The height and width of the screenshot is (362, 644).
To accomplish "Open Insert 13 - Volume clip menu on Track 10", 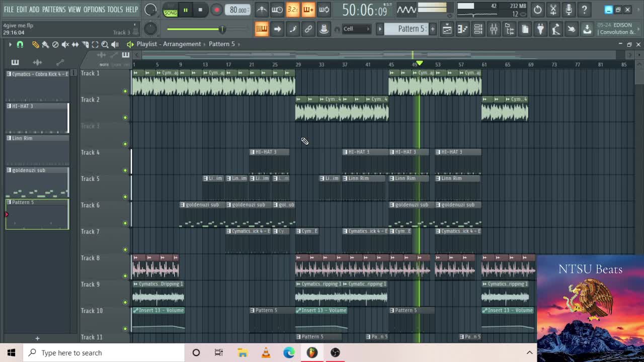I will click(x=135, y=310).
